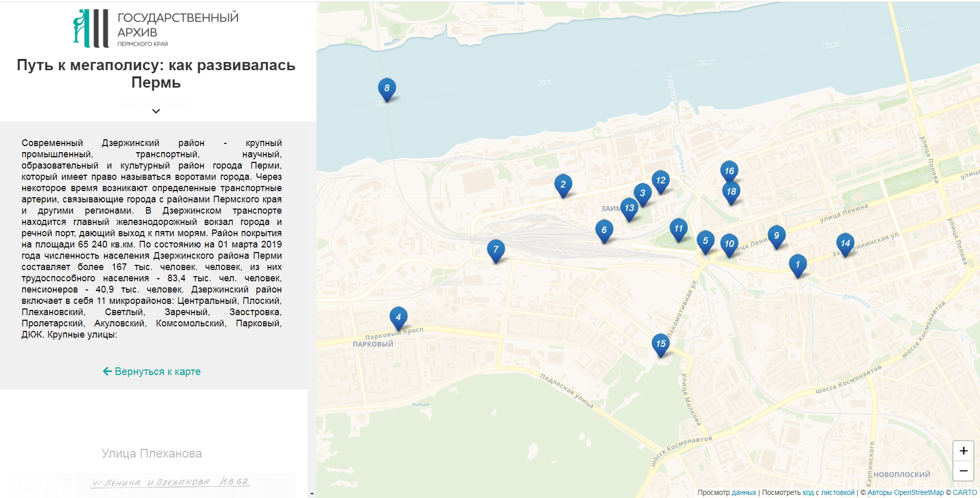Select map marker number 9
This screenshot has width=980, height=498.
point(776,236)
